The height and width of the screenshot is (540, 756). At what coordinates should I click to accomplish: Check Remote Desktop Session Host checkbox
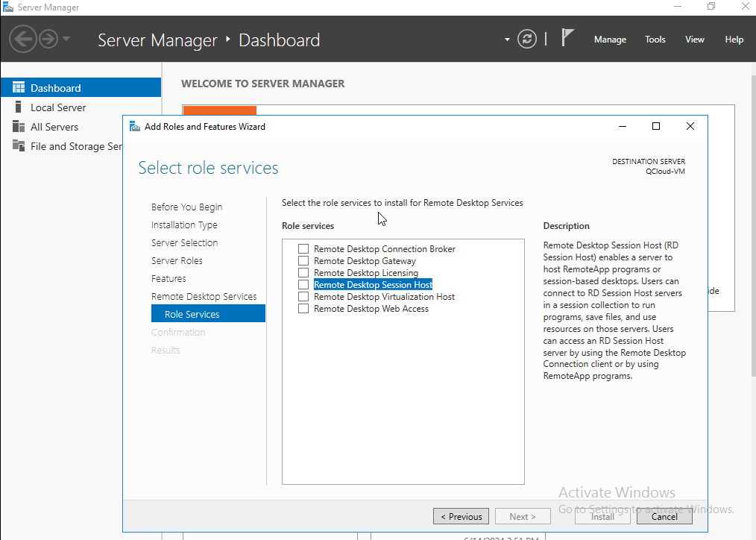click(303, 284)
